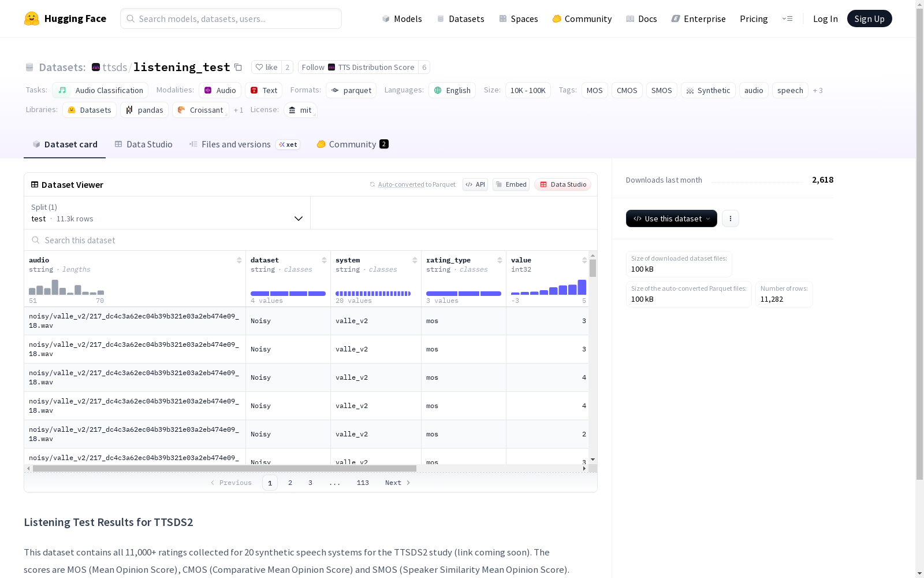924x578 pixels.
Task: Select the Text modality tag
Action: pyautogui.click(x=263, y=90)
